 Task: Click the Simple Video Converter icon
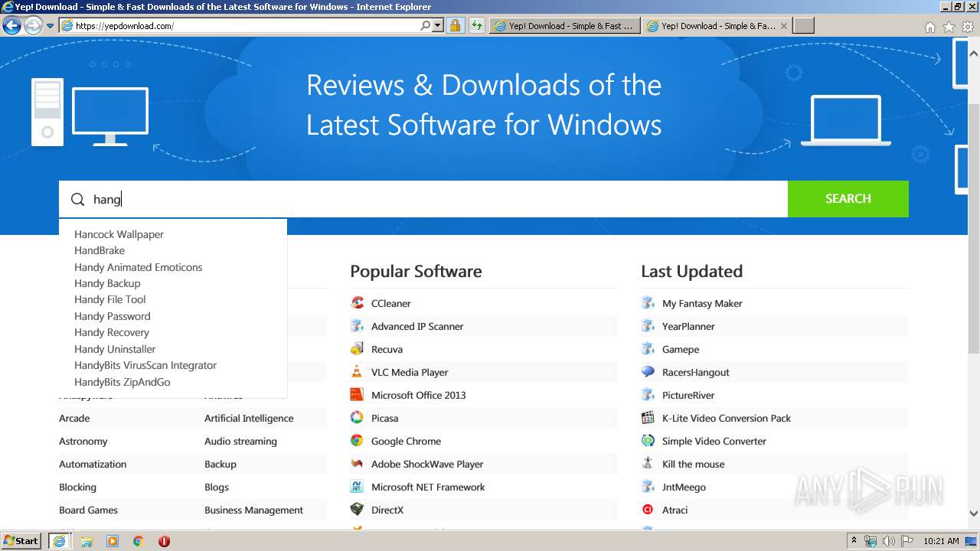[648, 441]
